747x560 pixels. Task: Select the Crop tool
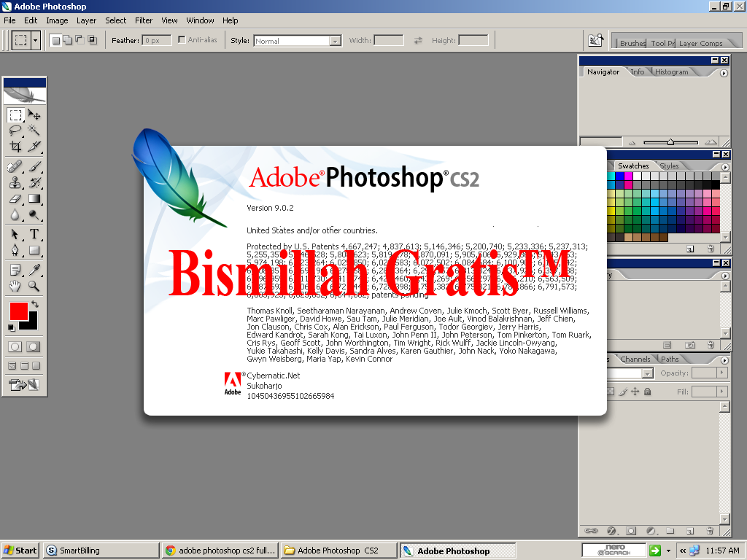15,146
